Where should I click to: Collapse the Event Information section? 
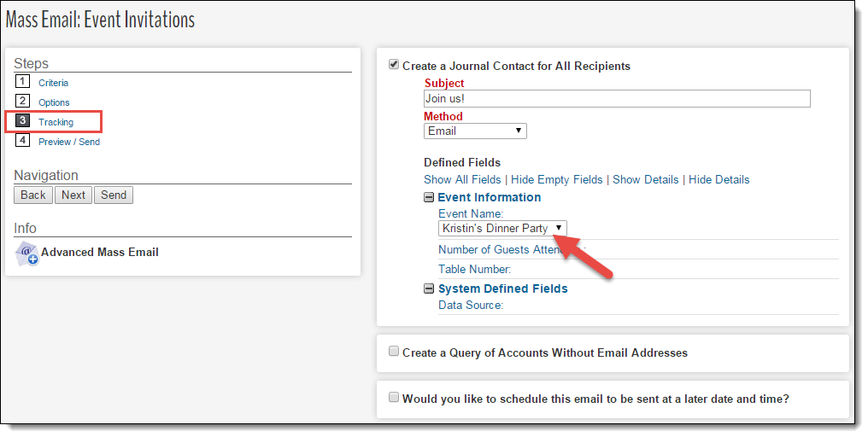click(x=429, y=197)
